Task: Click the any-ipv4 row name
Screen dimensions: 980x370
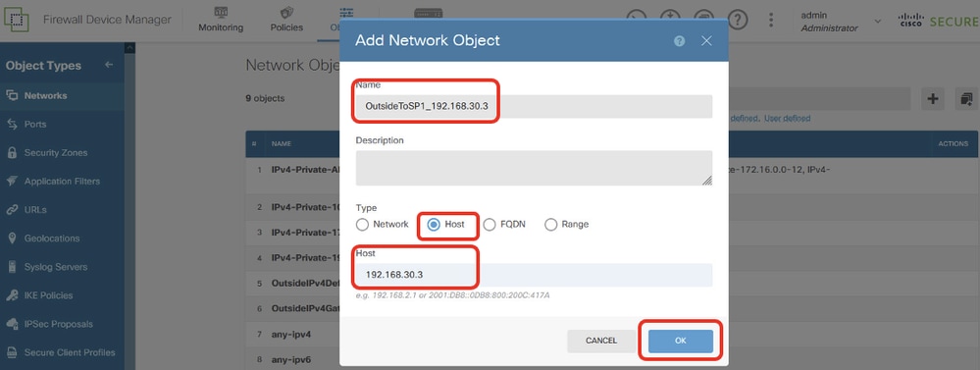Action: (x=291, y=335)
